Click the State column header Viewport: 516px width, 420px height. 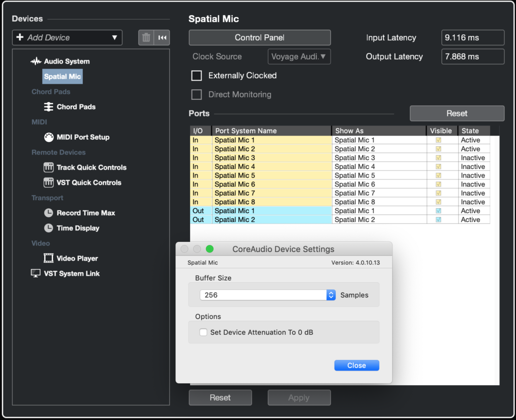[474, 131]
